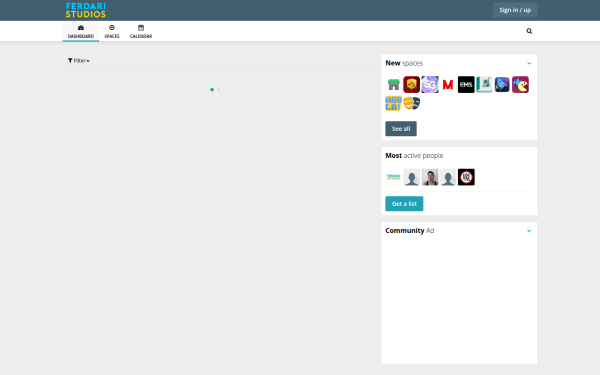The height and width of the screenshot is (375, 600).
Task: Open the purple SG space icon
Action: [x=430, y=85]
